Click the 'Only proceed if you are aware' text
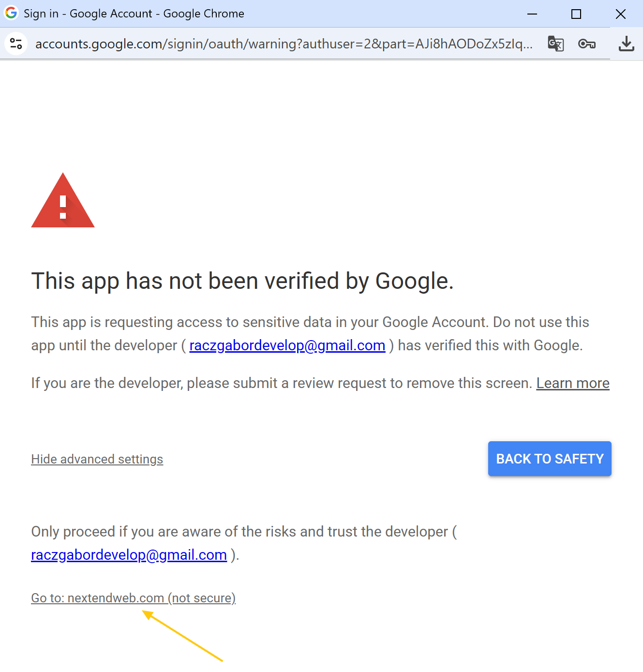 point(244,532)
